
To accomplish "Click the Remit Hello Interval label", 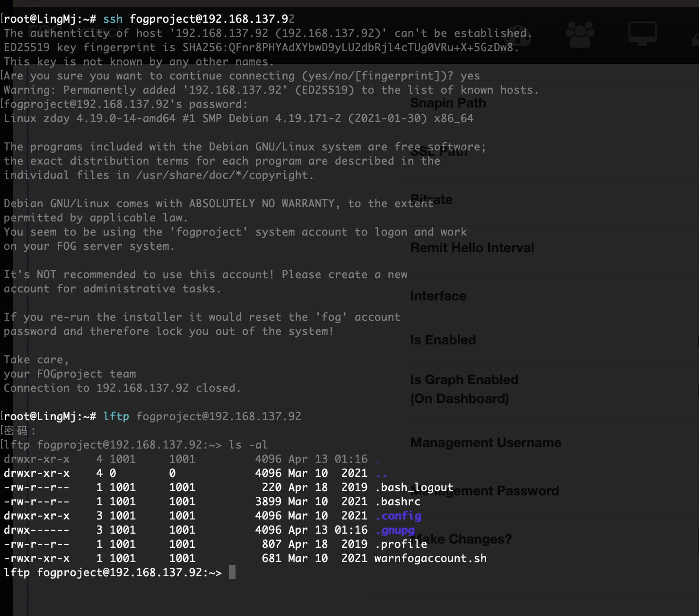I will pyautogui.click(x=472, y=248).
